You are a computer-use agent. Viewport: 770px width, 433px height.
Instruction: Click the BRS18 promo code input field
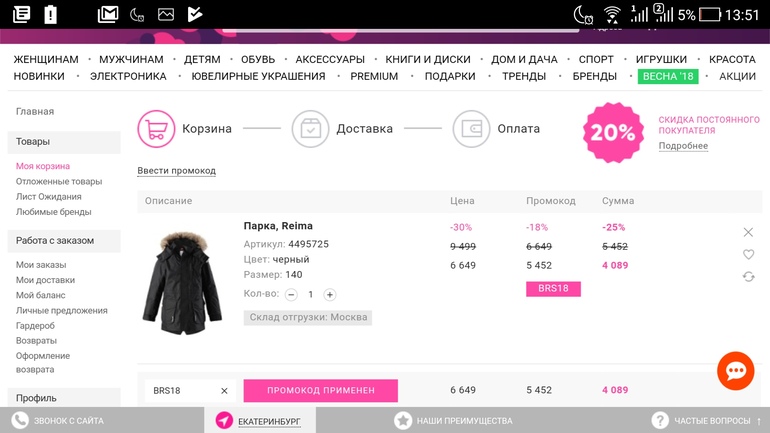pyautogui.click(x=180, y=391)
